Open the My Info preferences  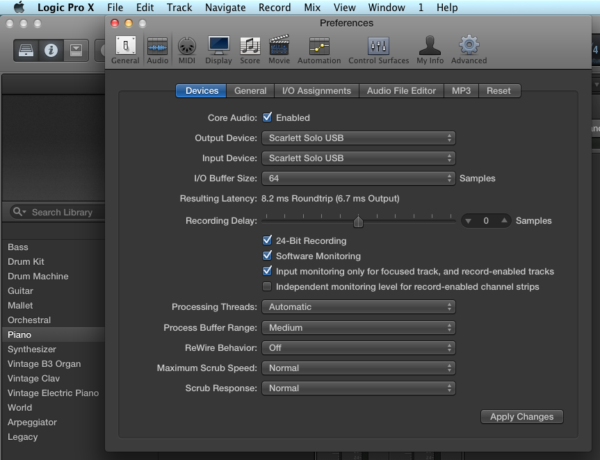point(429,48)
